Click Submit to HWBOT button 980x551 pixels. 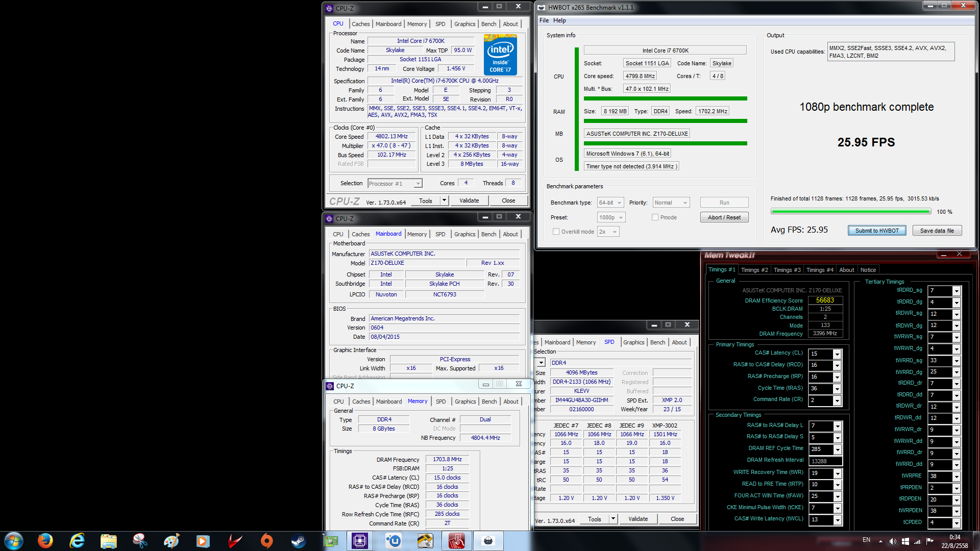[x=877, y=231]
